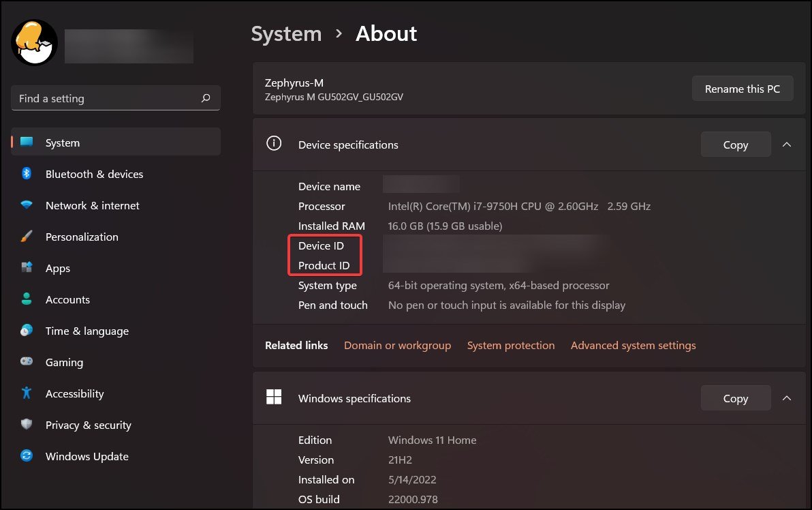812x510 pixels.
Task: Select the processor value Intel Core i7-9750H
Action: click(519, 206)
